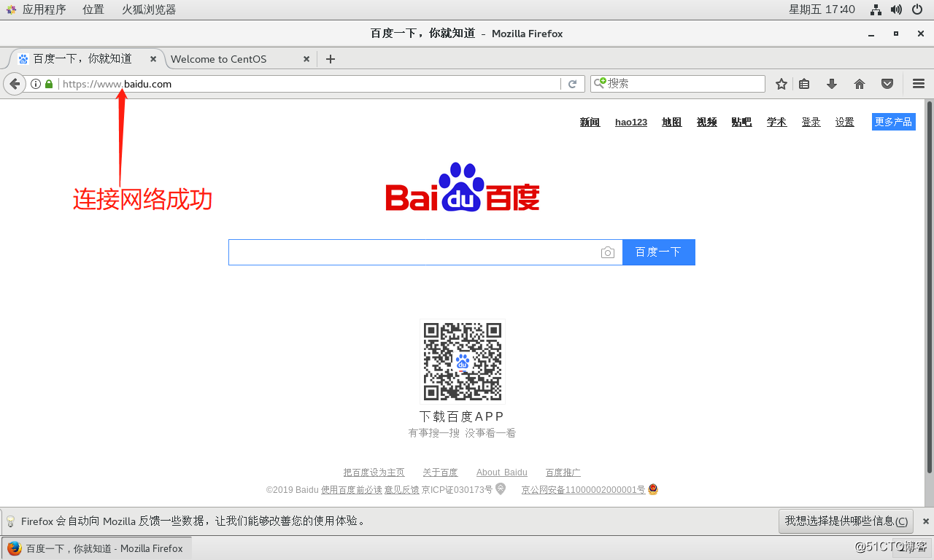Click 使用百度前必读 link
Screen dimensions: 934x560
pyautogui.click(x=352, y=490)
